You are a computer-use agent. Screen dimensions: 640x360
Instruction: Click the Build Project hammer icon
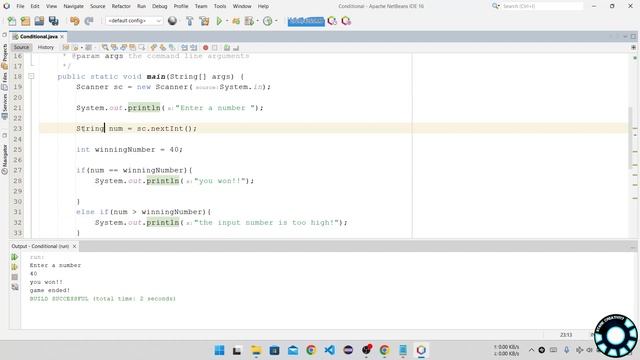(x=189, y=21)
